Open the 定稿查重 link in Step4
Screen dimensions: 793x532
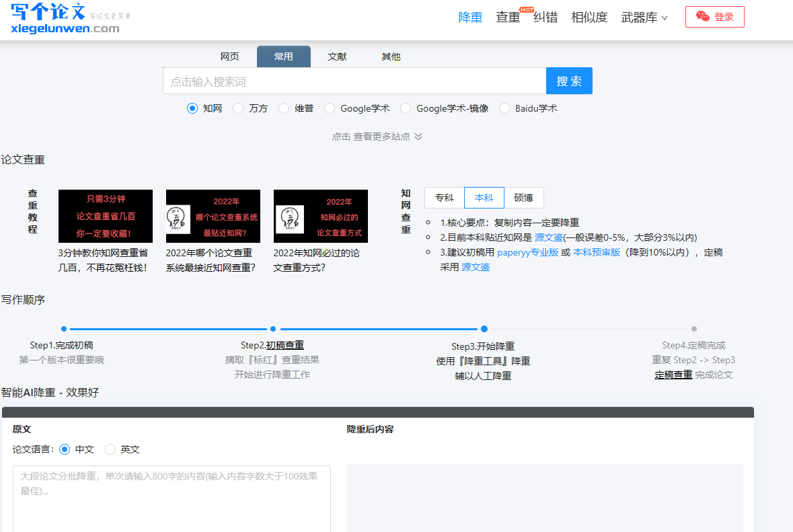(673, 375)
